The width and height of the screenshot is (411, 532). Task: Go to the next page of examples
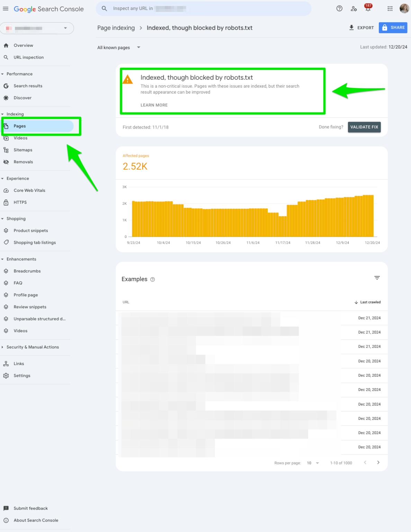378,462
